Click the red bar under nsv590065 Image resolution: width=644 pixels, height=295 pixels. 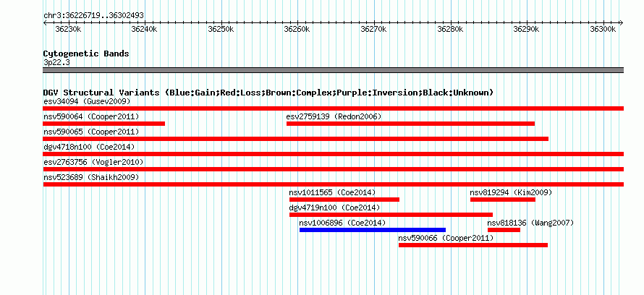[296, 139]
